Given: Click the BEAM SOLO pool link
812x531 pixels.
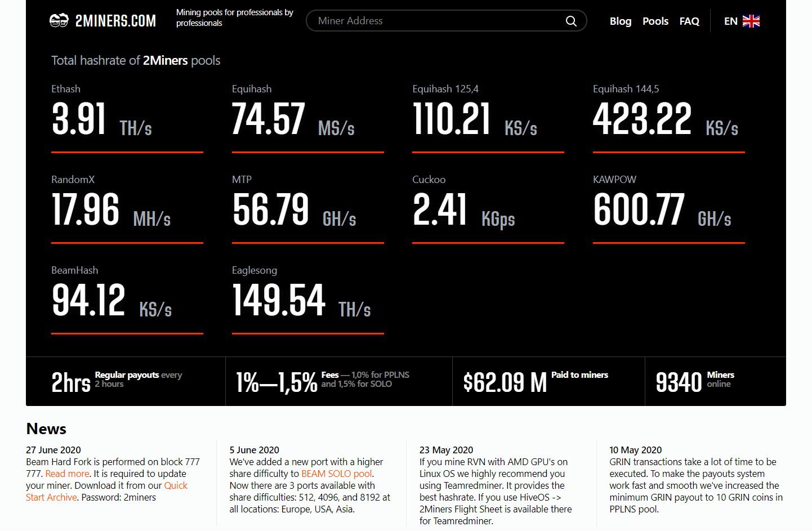Looking at the screenshot, I should coord(336,473).
